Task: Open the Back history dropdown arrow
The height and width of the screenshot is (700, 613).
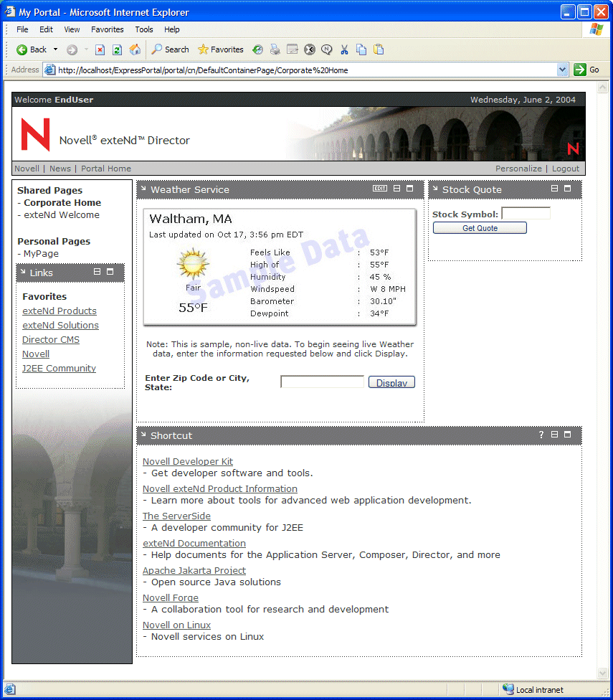Action: [x=55, y=49]
